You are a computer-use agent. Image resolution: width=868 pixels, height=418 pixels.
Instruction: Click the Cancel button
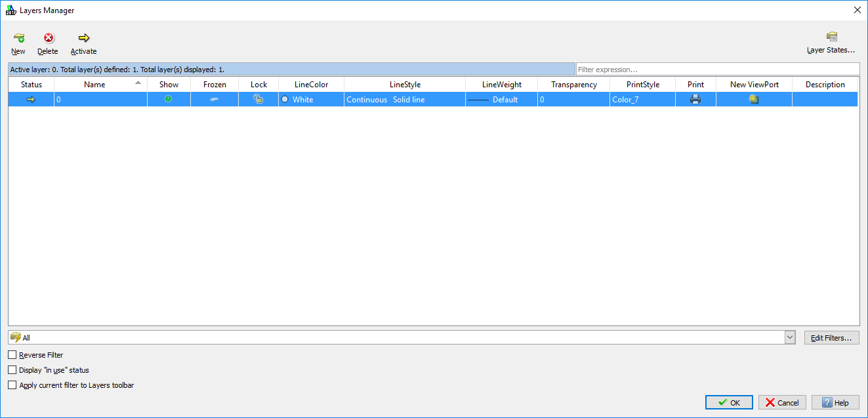click(x=782, y=402)
